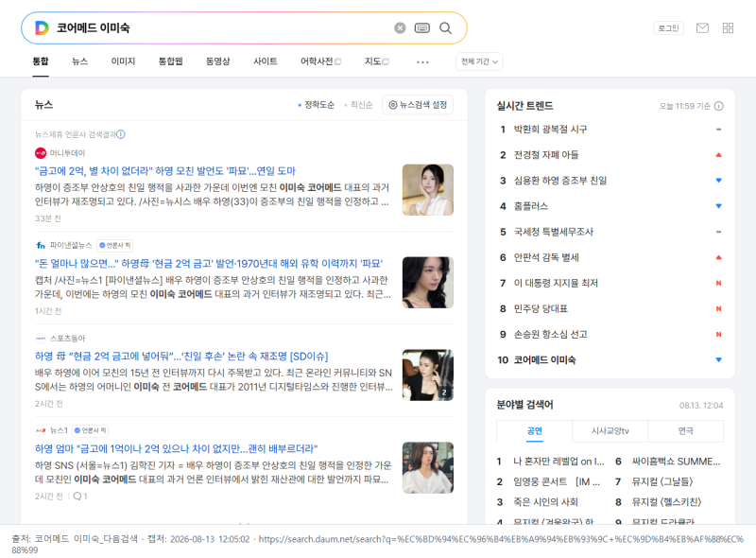Open the 지도 tab

coord(376,61)
